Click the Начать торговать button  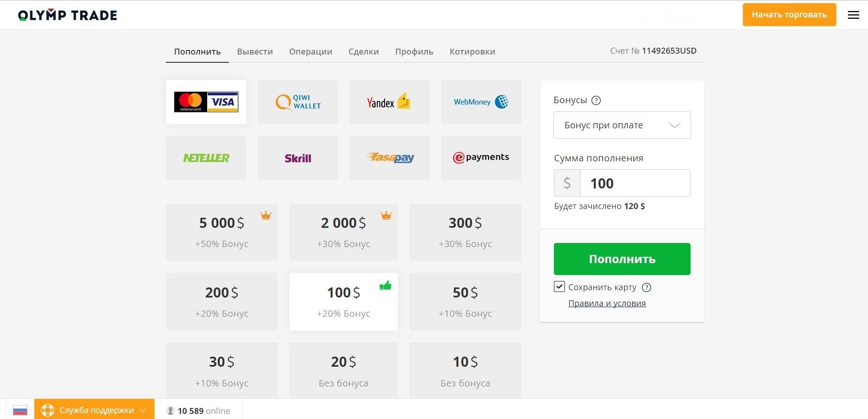point(790,15)
